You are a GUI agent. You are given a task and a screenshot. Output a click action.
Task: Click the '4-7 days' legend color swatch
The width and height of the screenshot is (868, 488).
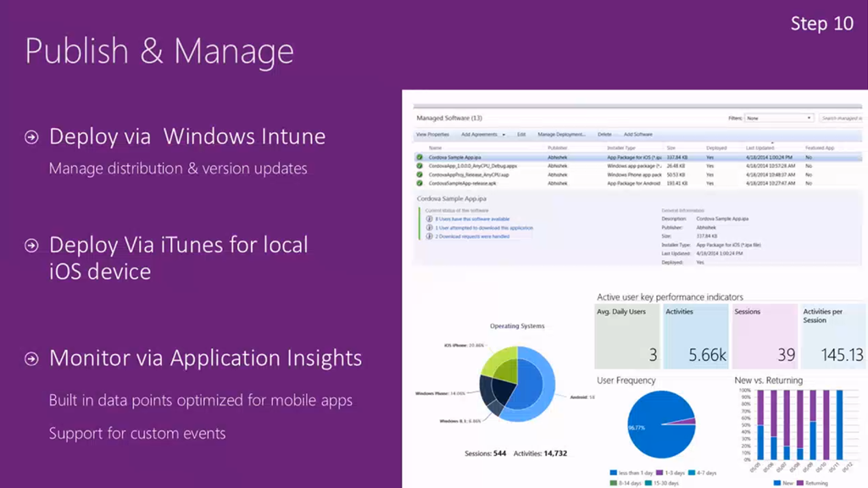692,473
